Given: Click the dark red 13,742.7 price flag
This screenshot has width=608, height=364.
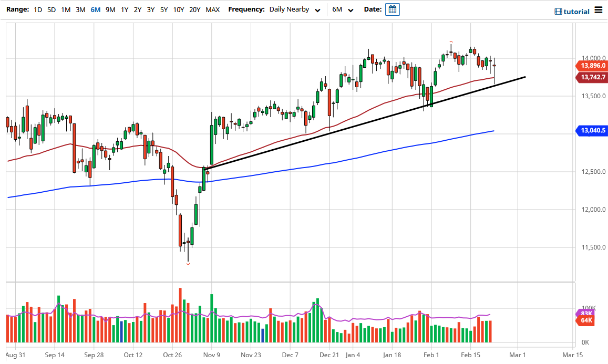Looking at the screenshot, I should pyautogui.click(x=592, y=77).
